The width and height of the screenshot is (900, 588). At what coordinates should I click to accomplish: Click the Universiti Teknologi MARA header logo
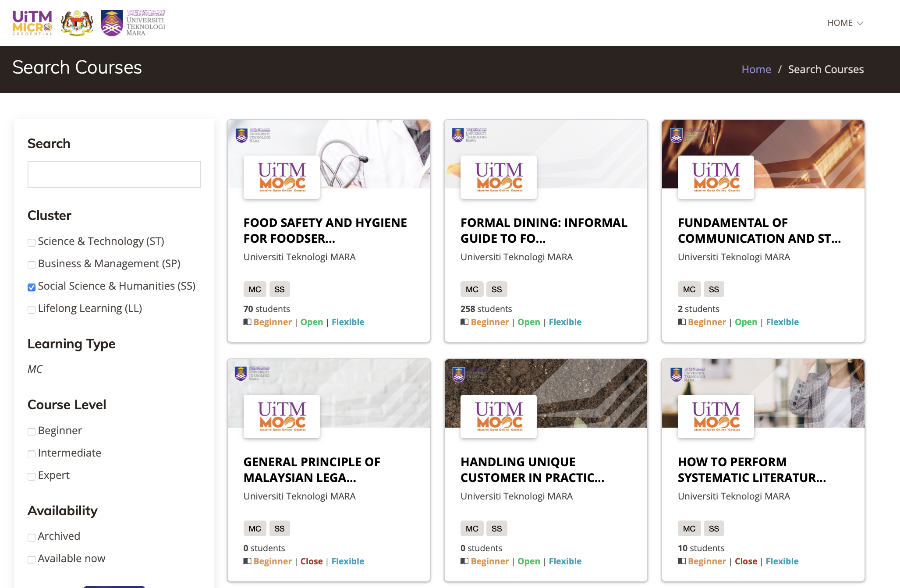click(133, 23)
